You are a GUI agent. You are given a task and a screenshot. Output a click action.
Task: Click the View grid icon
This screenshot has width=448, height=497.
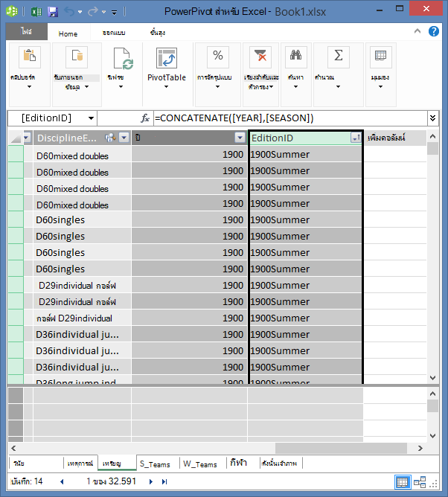coord(381,57)
